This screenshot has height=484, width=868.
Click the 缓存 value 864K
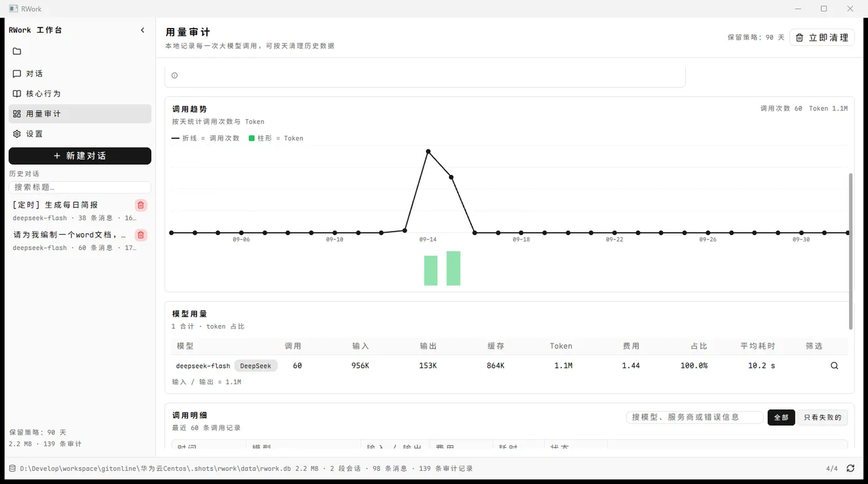pyautogui.click(x=495, y=366)
